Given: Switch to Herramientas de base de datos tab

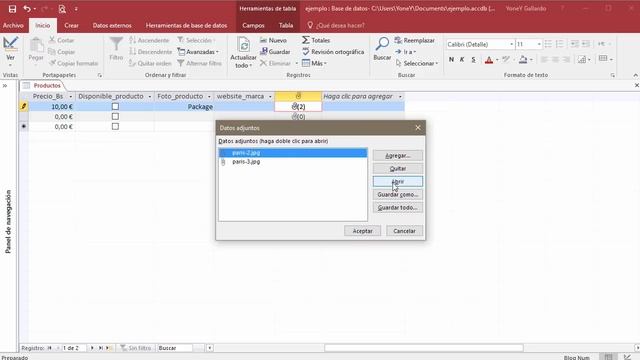Looking at the screenshot, I should point(186,25).
